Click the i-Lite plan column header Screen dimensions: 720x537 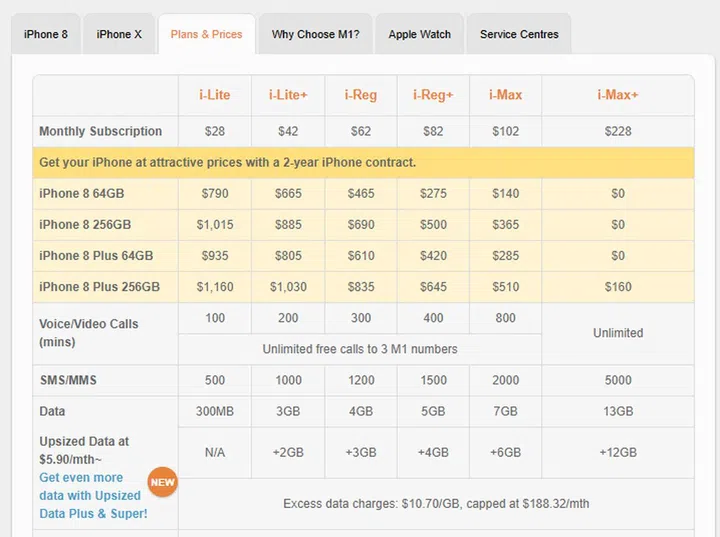point(214,95)
